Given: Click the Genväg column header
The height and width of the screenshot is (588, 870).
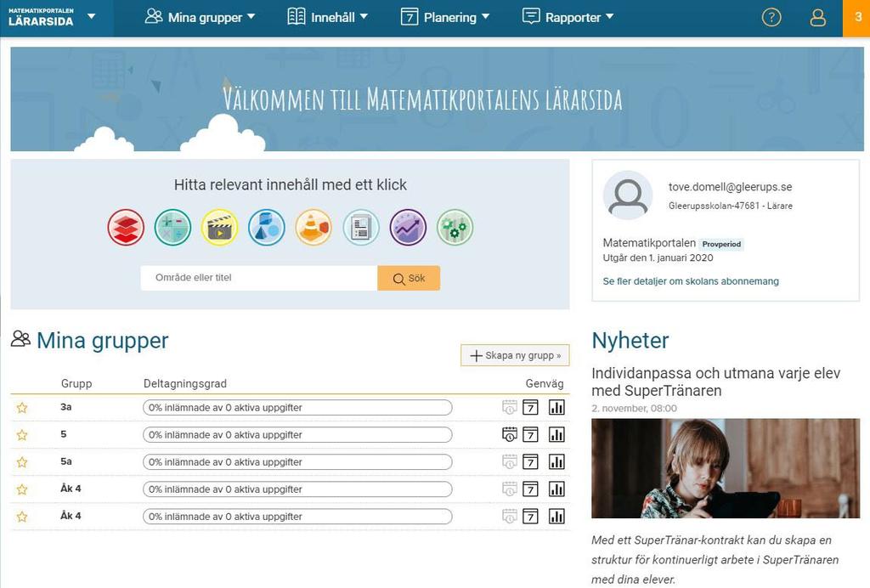Looking at the screenshot, I should point(545,383).
